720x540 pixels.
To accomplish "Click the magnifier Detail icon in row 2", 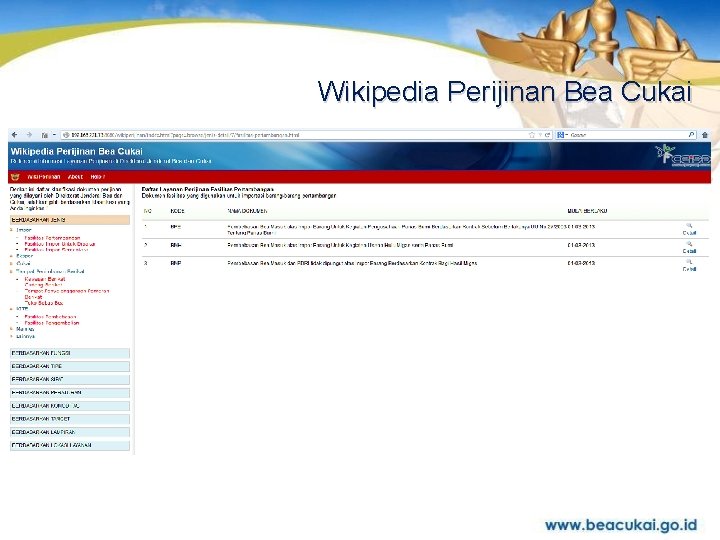I will (x=689, y=244).
